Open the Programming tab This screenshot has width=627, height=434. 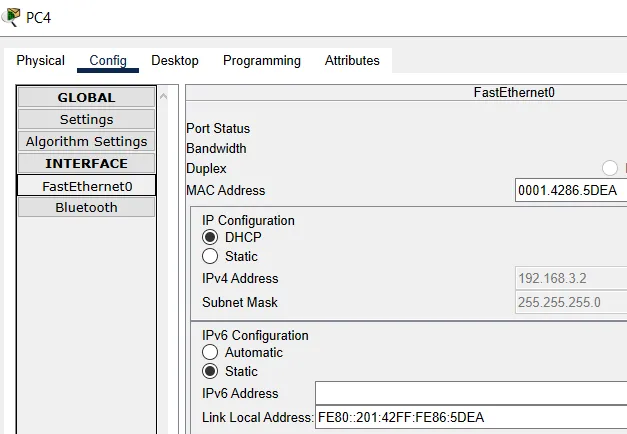(262, 61)
